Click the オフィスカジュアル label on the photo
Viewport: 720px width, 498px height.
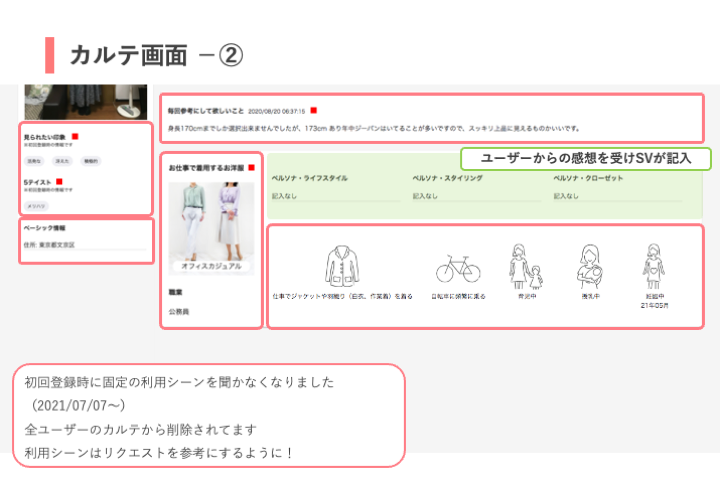click(x=211, y=267)
